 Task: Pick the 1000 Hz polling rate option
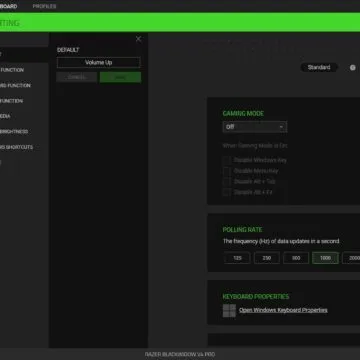[x=325, y=258]
